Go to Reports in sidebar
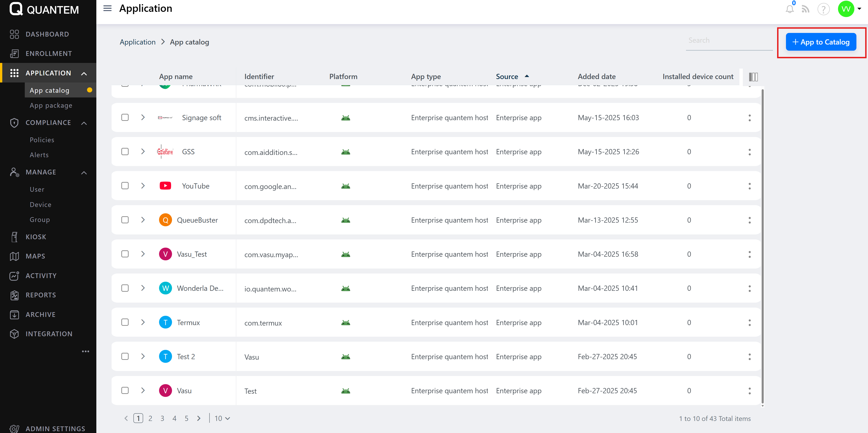This screenshot has height=433, width=868. coord(41,295)
